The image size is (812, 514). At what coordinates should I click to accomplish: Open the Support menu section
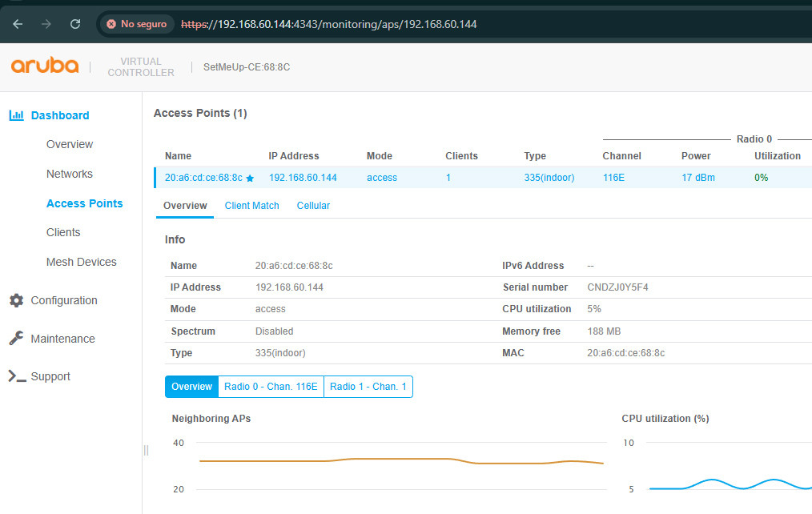click(50, 376)
